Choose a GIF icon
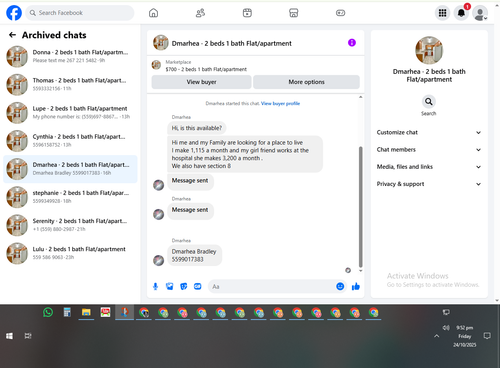Viewport: 500px width, 368px height. point(198,286)
